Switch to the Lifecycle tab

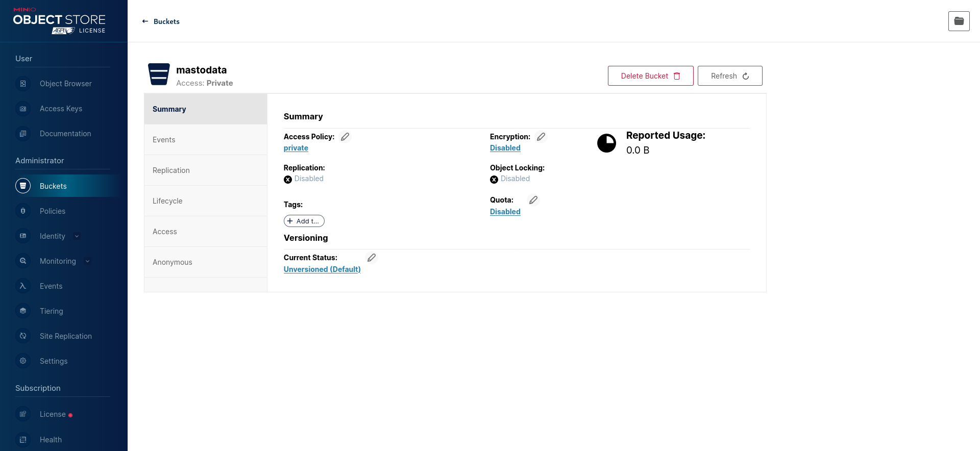pos(206,201)
